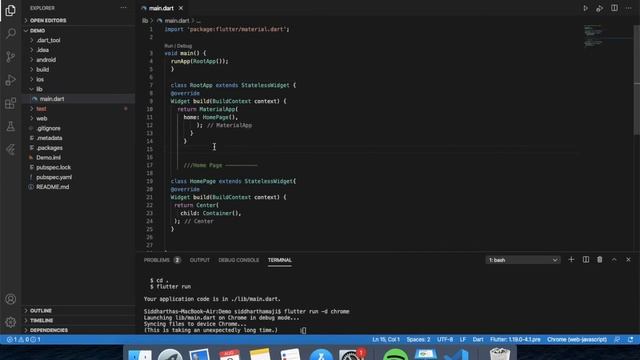Collapse the DEMO folder section
Viewport: 640px width, 360px height.
coord(37,31)
